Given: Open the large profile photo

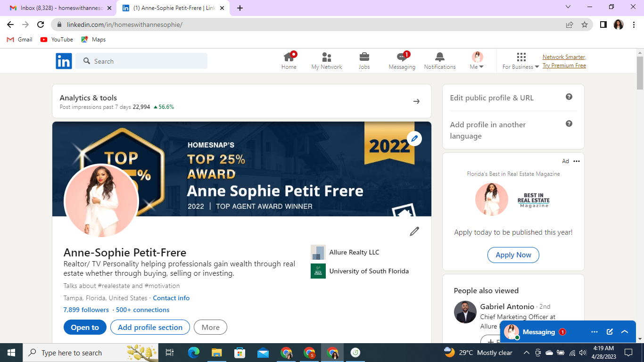Looking at the screenshot, I should (101, 200).
